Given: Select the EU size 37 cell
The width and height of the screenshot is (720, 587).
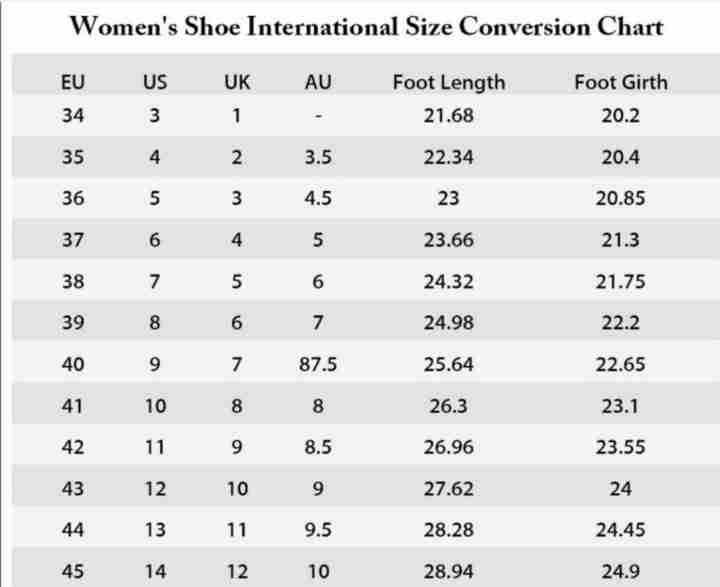Looking at the screenshot, I should tap(73, 240).
